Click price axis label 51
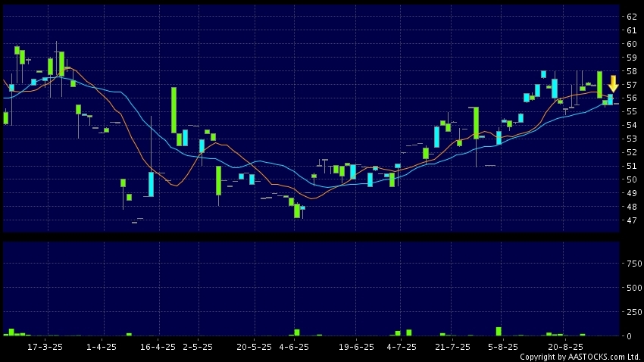This screenshot has height=362, width=644. pos(632,166)
